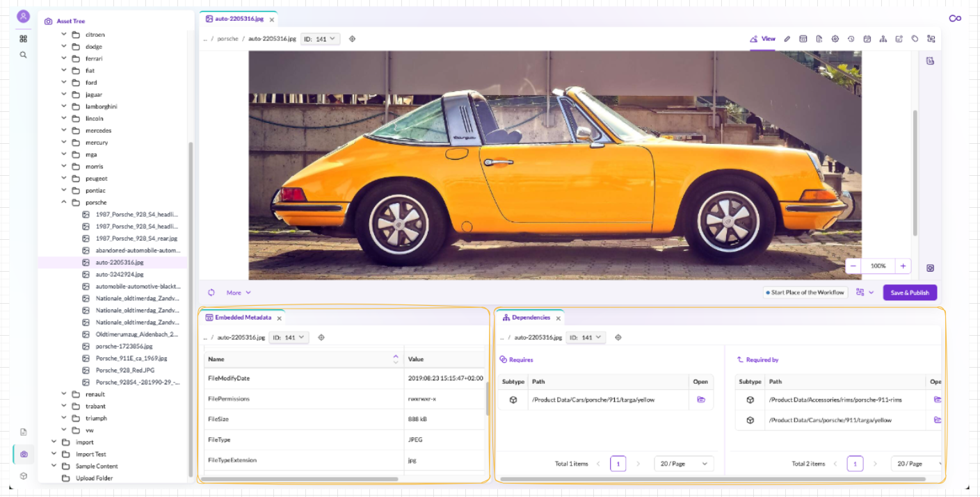980x497 pixels.
Task: Click the Embedded Metadata horizontal scrollbar
Action: 300,479
